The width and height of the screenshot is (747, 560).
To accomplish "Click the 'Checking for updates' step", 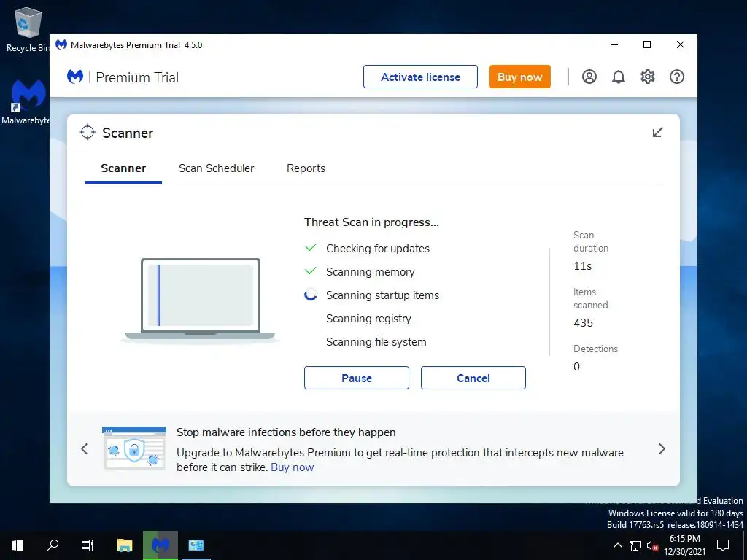I will pos(378,248).
